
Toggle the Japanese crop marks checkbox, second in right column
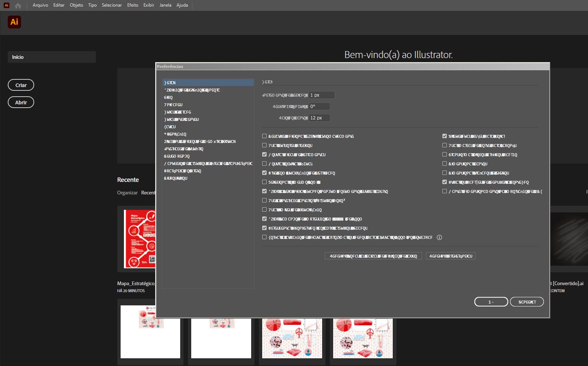point(445,146)
